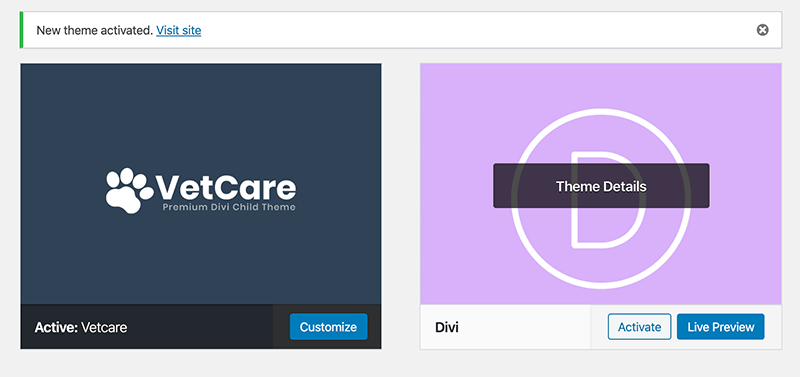
Task: Activate the Divi theme
Action: click(x=639, y=326)
